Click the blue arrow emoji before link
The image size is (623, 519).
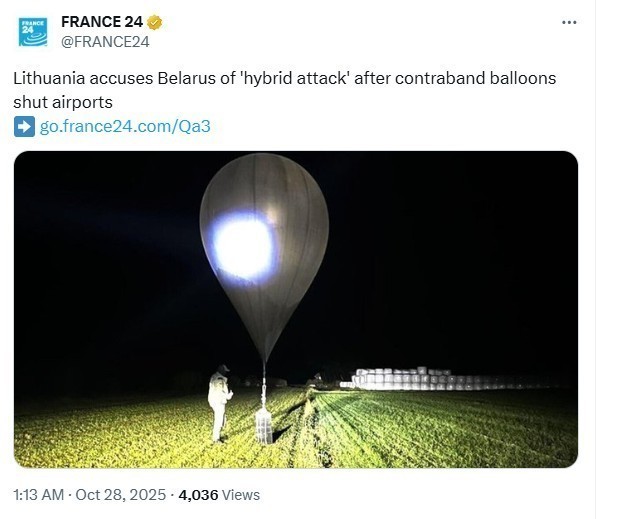pos(24,126)
